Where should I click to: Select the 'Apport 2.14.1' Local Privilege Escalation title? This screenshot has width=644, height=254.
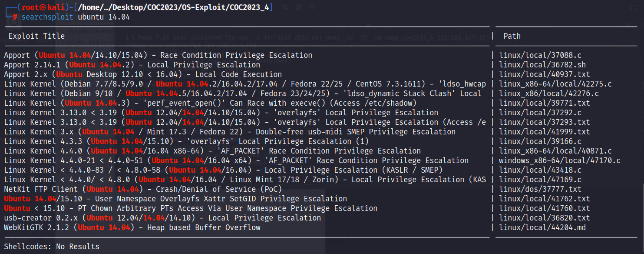(x=132, y=65)
